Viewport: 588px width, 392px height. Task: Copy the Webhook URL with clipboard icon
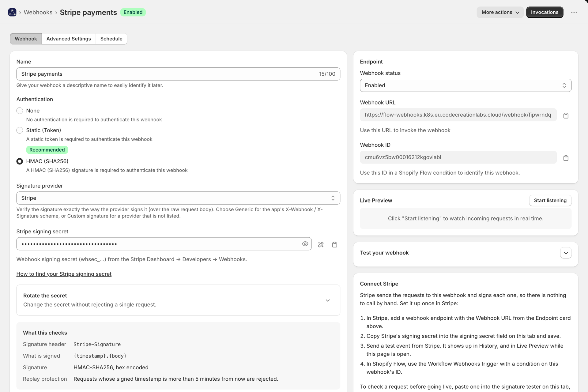click(566, 115)
